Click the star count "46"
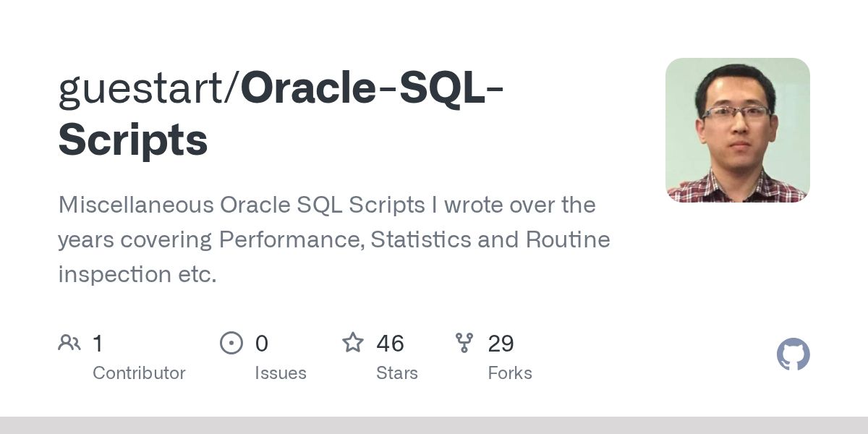This screenshot has height=434, width=868. 390,344
